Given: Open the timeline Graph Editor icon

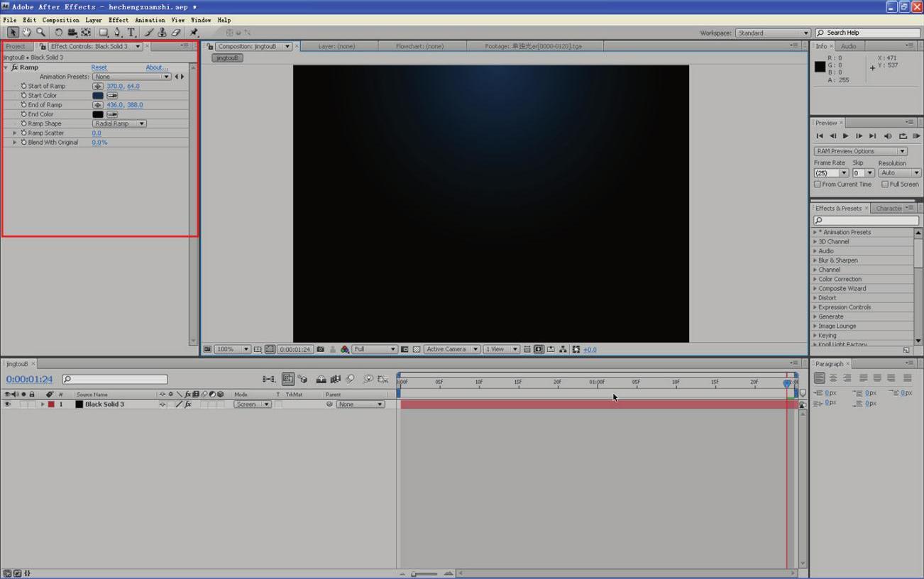Looking at the screenshot, I should click(x=383, y=379).
